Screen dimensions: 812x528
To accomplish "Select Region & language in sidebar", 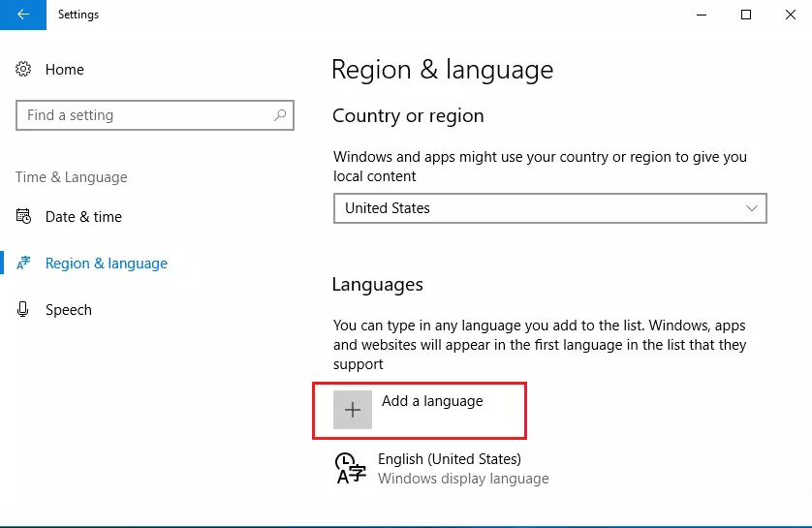I will [107, 263].
